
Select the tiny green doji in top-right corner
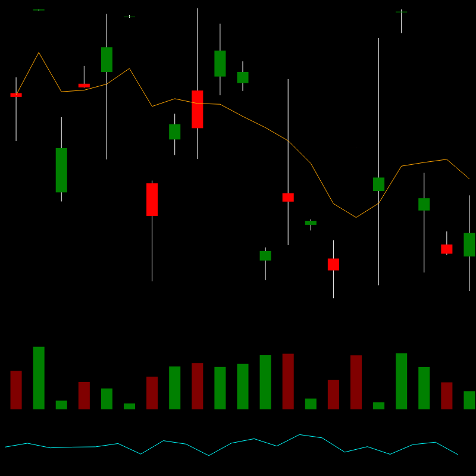(402, 12)
